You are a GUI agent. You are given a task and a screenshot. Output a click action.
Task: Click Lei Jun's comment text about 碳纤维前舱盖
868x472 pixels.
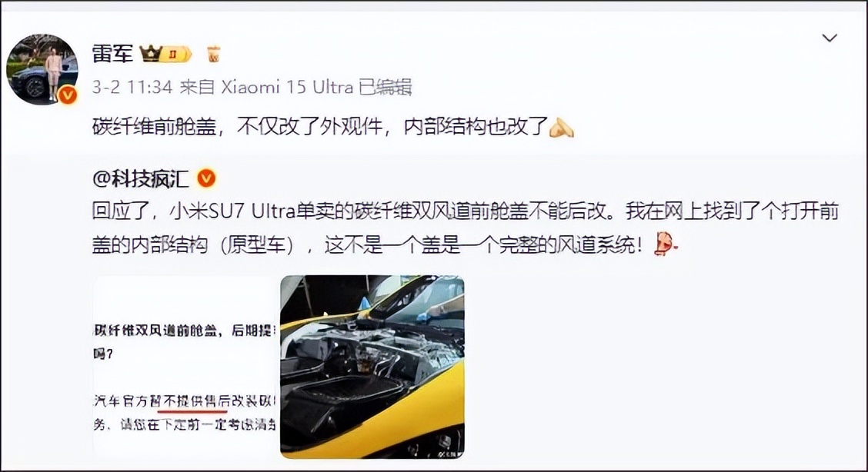[320, 127]
